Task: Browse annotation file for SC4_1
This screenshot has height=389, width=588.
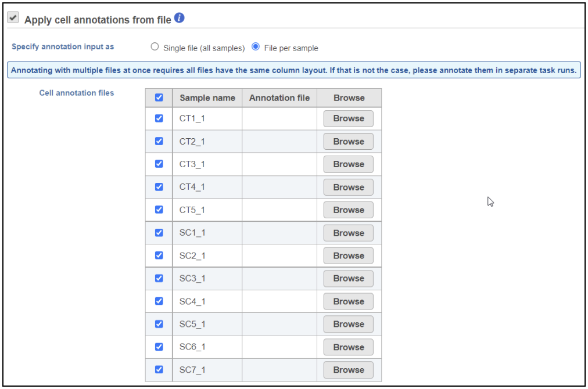Action: [349, 301]
